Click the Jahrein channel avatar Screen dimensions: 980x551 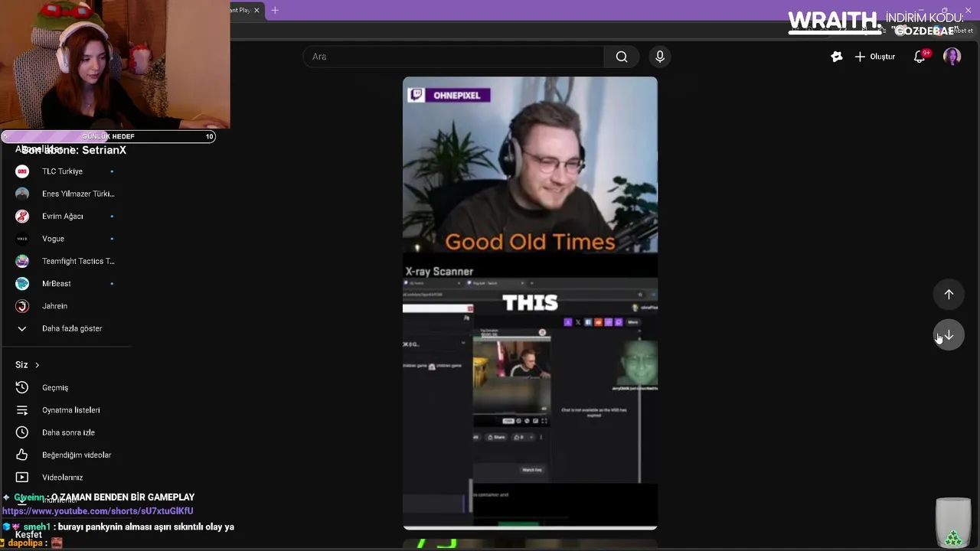22,306
